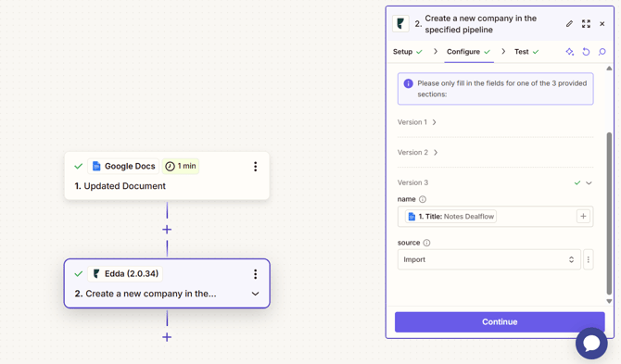Click the 1. Title: Notes Dealflow pill
Image resolution: width=621 pixels, height=364 pixels.
tap(450, 217)
